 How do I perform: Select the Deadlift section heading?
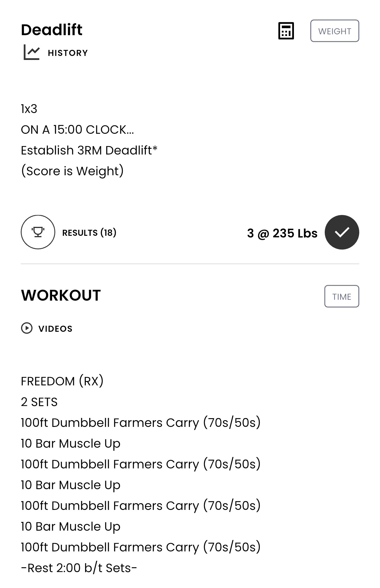(x=52, y=30)
